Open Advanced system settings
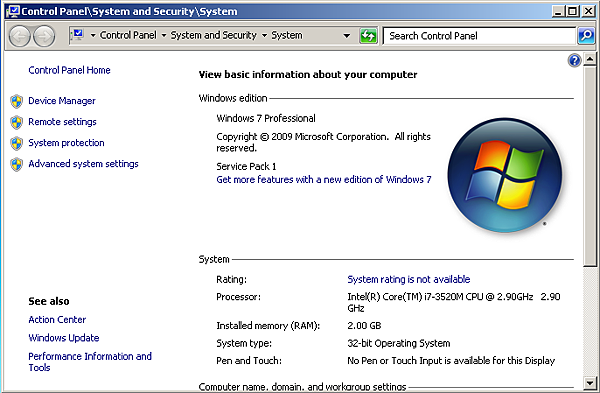 pos(83,164)
